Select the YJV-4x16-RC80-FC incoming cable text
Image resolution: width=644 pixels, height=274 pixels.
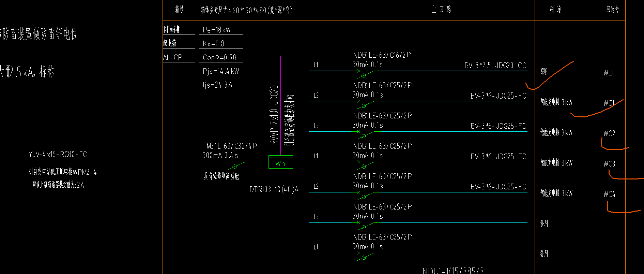[58, 154]
